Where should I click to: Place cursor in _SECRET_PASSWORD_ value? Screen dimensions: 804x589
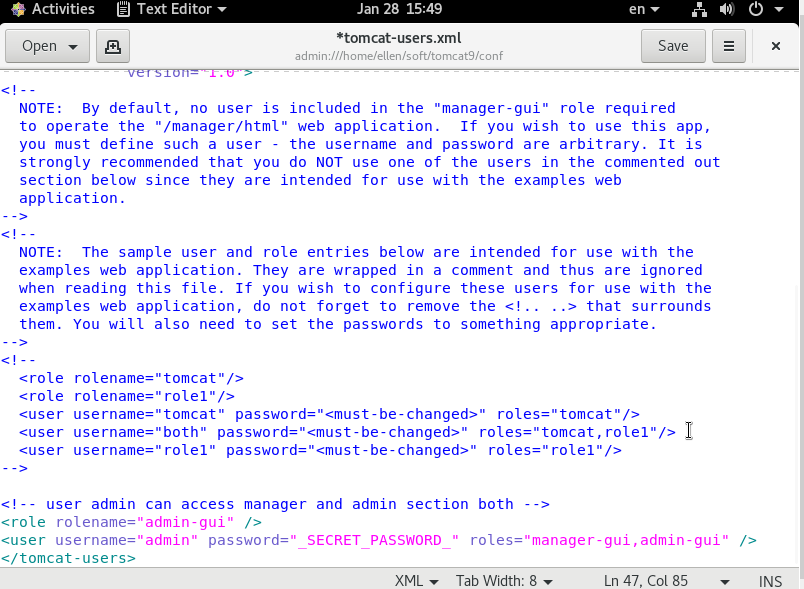(x=375, y=540)
